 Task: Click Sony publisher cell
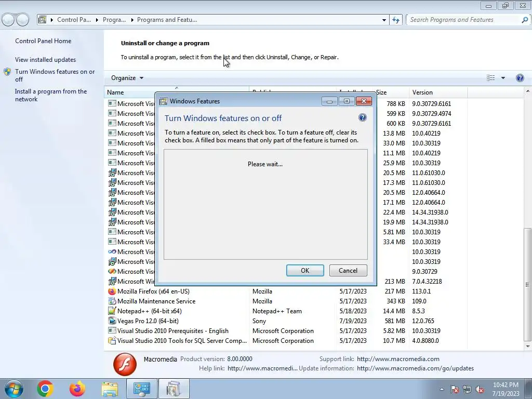[259, 321]
